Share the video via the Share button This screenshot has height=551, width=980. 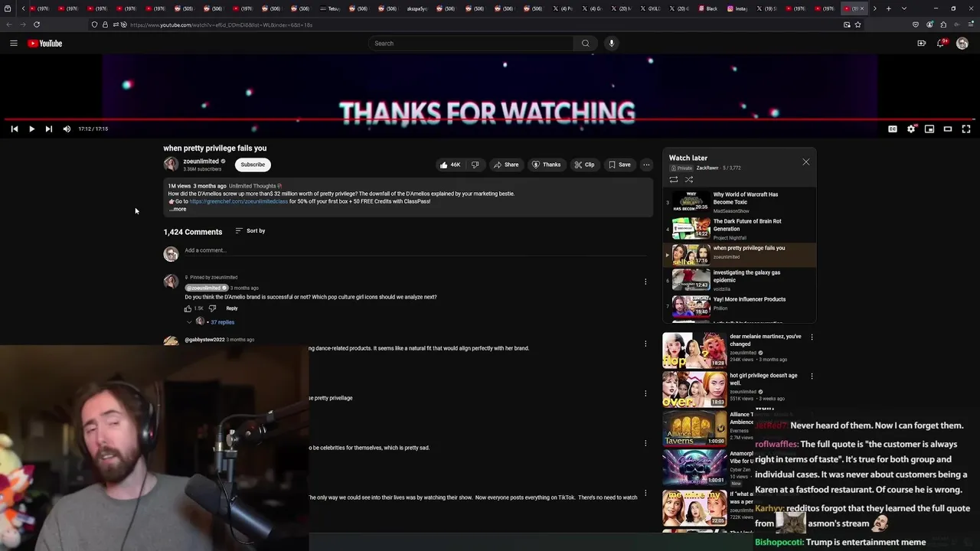coord(506,165)
